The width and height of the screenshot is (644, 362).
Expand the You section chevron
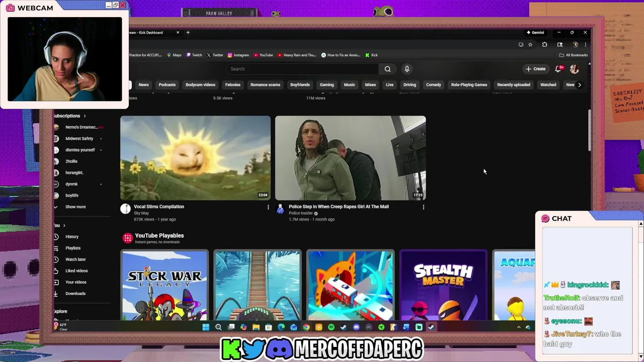[x=64, y=226]
